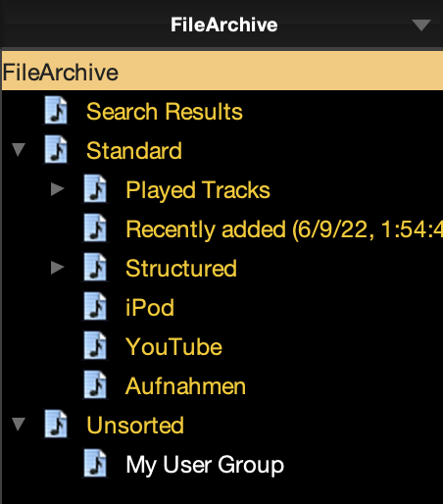Viewport: 443px width, 504px height.
Task: Click the Played Tracks music file icon
Action: tap(95, 189)
